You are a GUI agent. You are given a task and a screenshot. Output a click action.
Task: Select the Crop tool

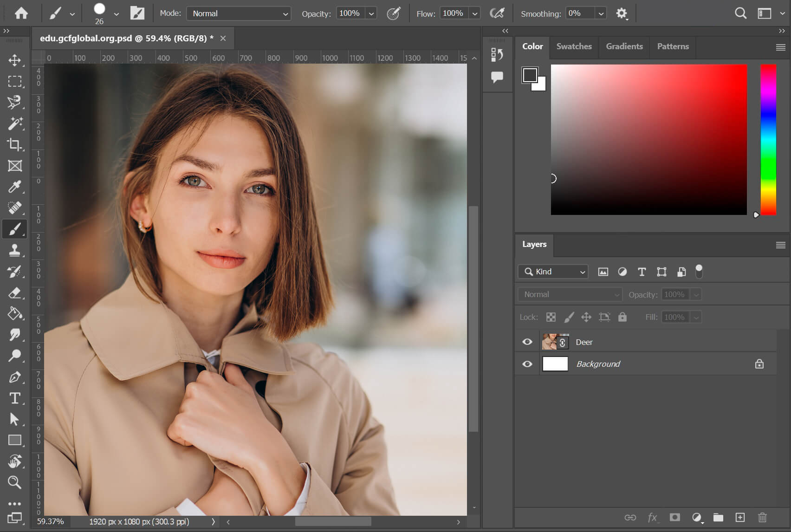tap(15, 145)
